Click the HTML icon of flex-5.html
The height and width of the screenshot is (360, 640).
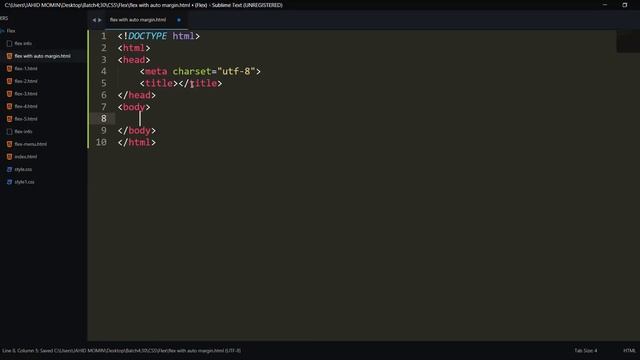(x=9, y=119)
